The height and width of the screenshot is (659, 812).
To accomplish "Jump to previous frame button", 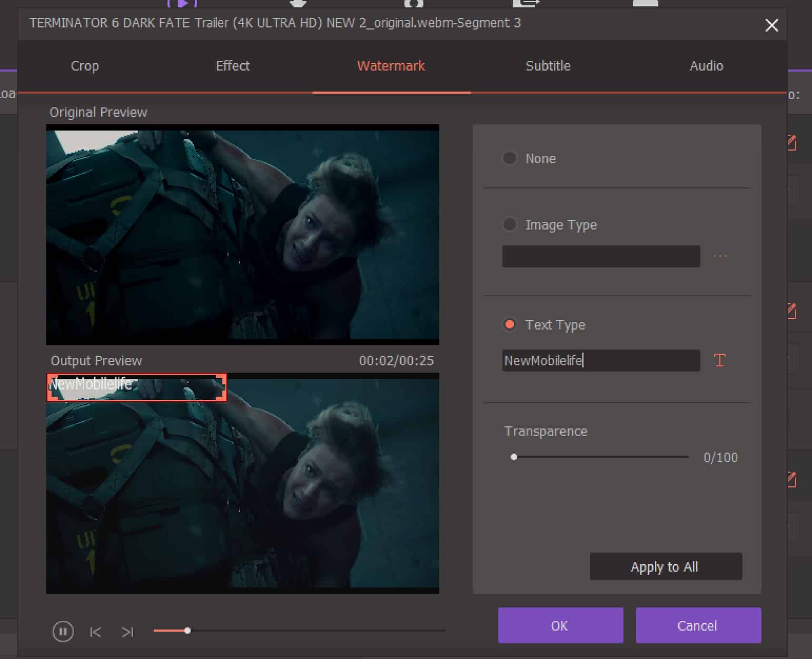I will (x=95, y=632).
